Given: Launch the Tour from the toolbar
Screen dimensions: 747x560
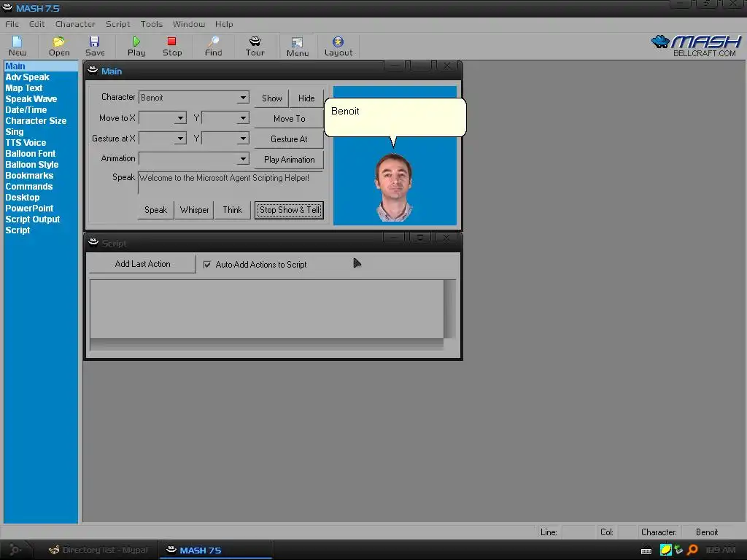Looking at the screenshot, I should tap(255, 46).
